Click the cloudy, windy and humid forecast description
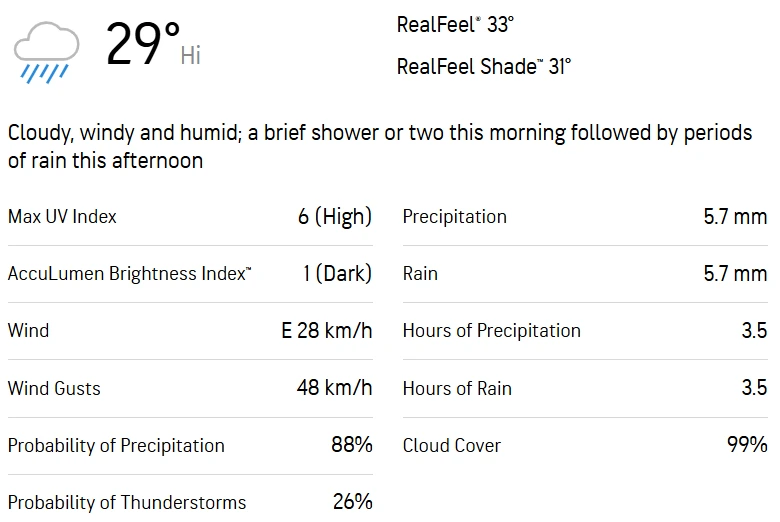Viewport: 780px width, 522px height. pos(379,146)
